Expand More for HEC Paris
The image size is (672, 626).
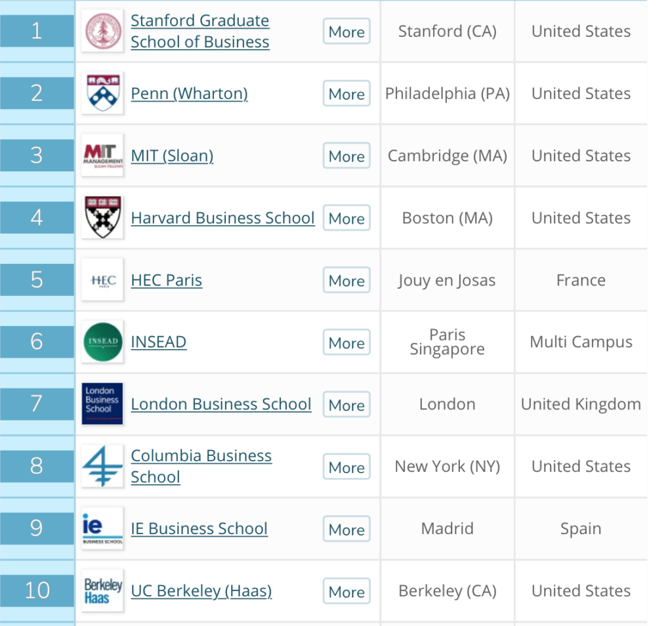(346, 280)
